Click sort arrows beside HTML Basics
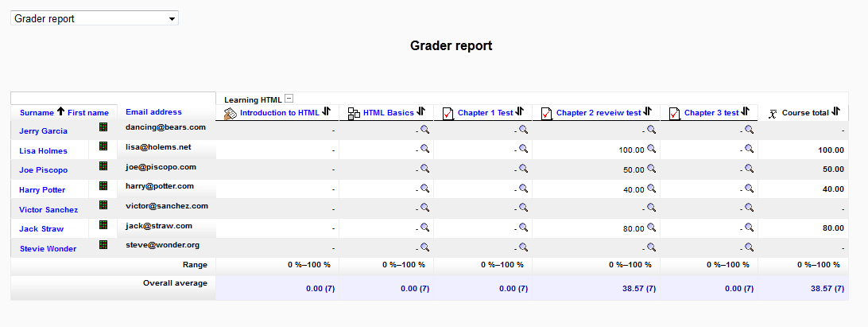Screen dimensions: 868x327 pyautogui.click(x=421, y=112)
